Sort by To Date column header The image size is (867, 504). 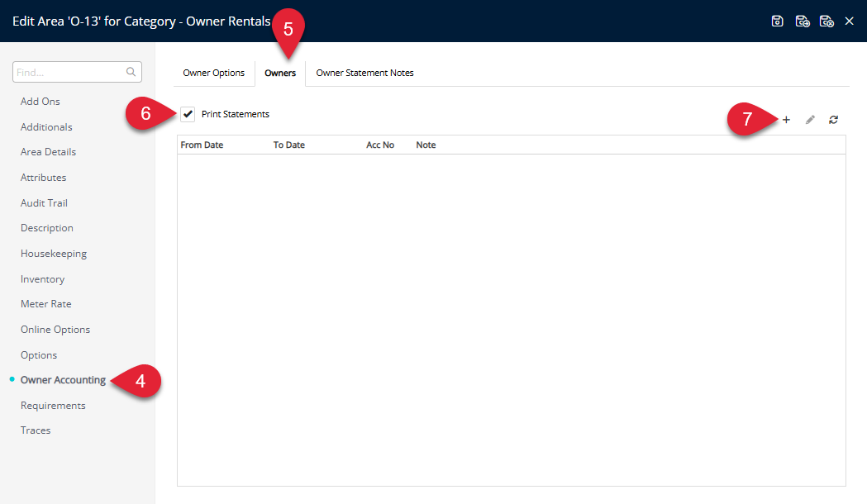pos(289,145)
